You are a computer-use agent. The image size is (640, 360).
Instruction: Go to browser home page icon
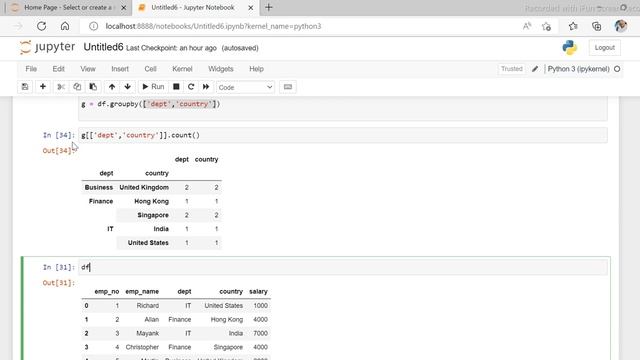pos(64,26)
